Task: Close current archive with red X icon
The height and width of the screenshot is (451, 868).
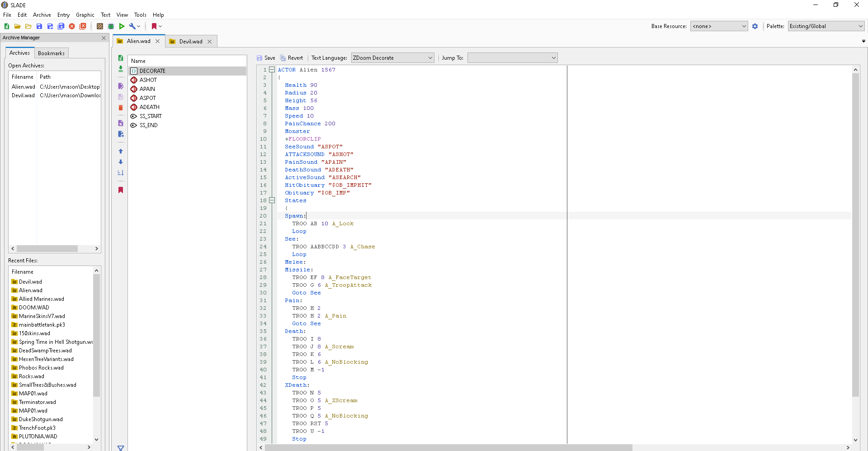Action: pos(72,26)
